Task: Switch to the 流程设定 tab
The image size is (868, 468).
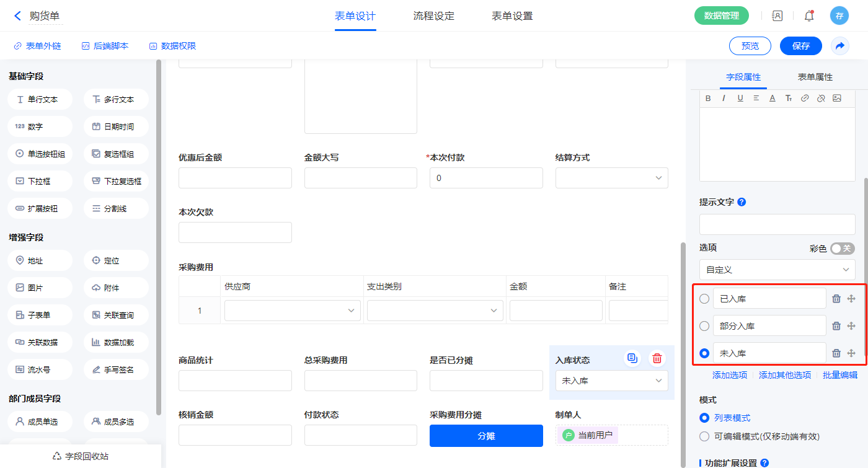Action: click(x=433, y=16)
